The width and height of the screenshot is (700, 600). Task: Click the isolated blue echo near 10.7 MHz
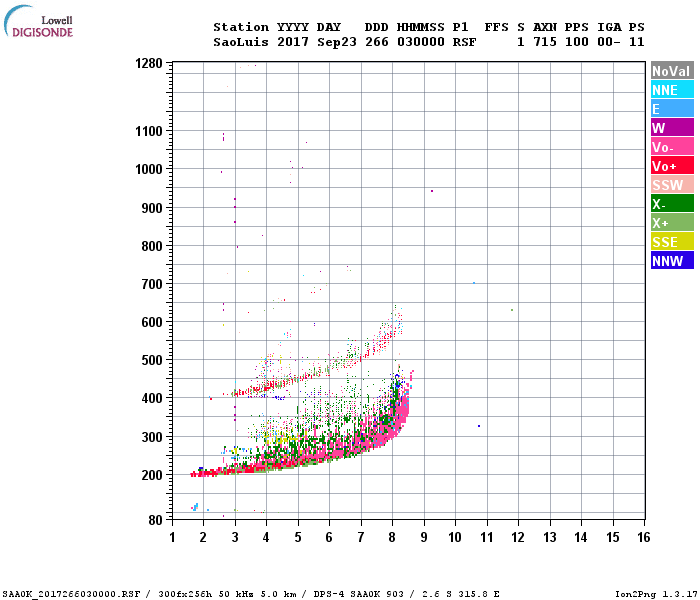(x=479, y=426)
